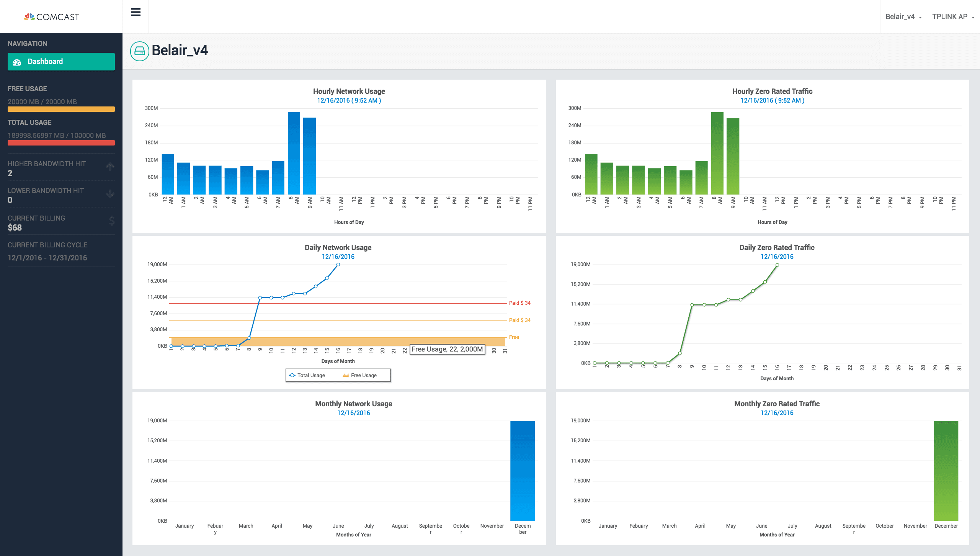Image resolution: width=980 pixels, height=556 pixels.
Task: Expand the TPLINK AP dropdown
Action: coord(953,17)
